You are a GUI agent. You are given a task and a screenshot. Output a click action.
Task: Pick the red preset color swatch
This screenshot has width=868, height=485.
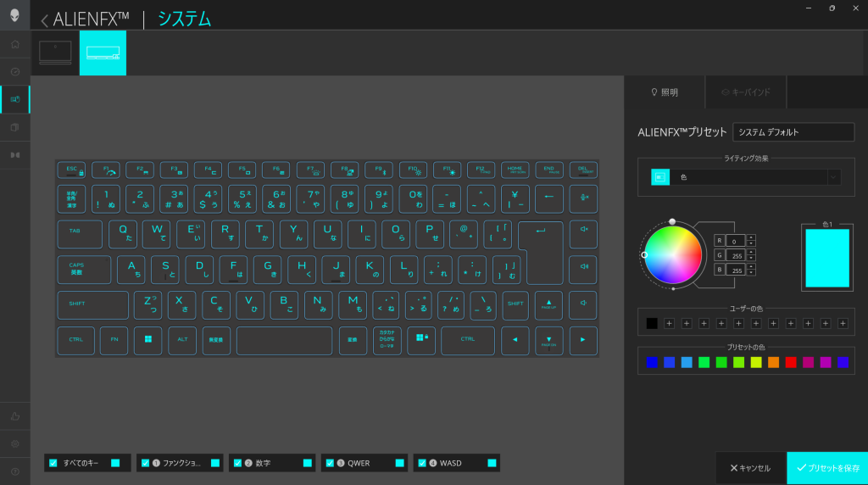pos(791,362)
